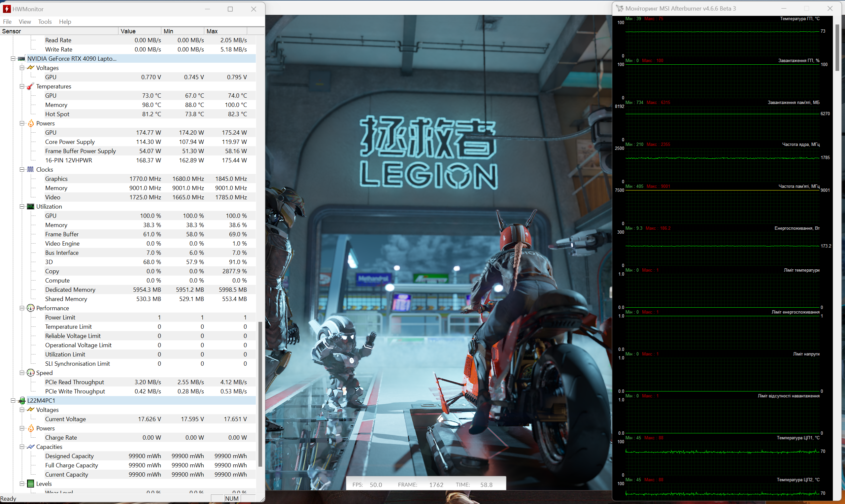Open the Tools menu
Image resolution: width=845 pixels, height=504 pixels.
pos(45,22)
